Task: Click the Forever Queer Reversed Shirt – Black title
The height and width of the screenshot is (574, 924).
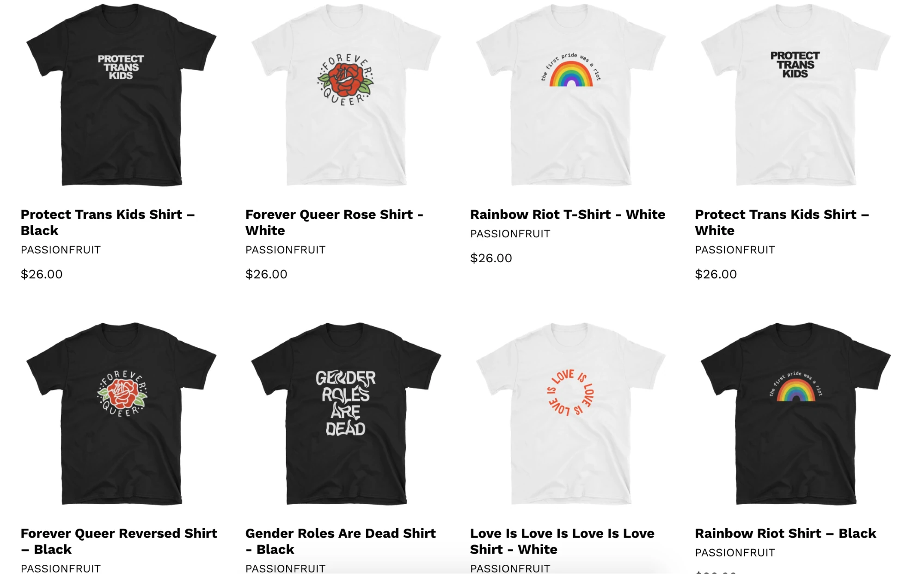Action: [119, 541]
